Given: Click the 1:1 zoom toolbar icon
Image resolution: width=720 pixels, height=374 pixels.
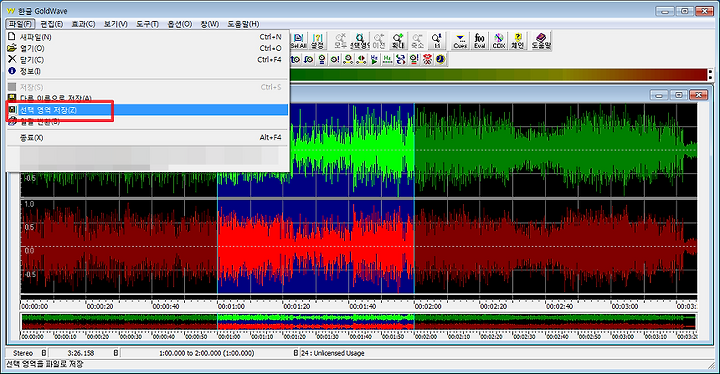Looking at the screenshot, I should tap(437, 41).
